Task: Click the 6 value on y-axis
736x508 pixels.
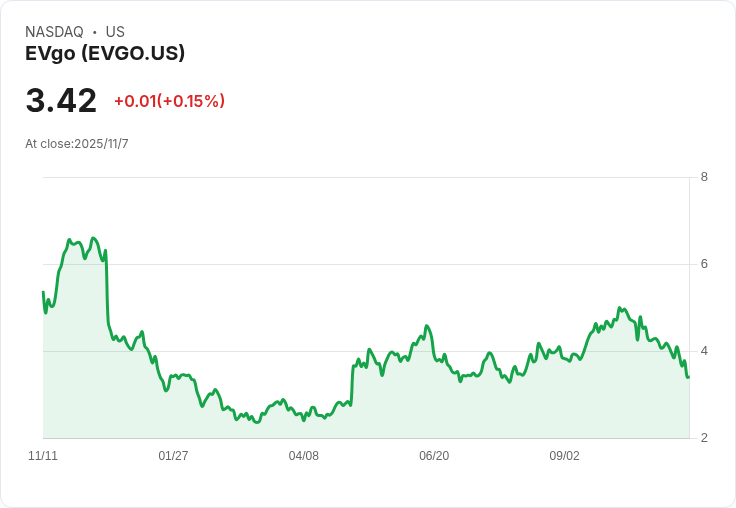Action: point(705,264)
